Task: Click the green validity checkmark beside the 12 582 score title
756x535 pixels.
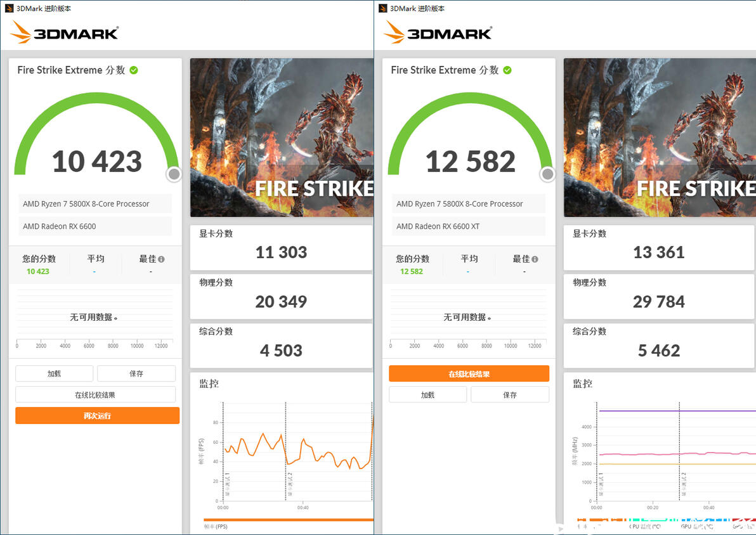Action: point(507,70)
